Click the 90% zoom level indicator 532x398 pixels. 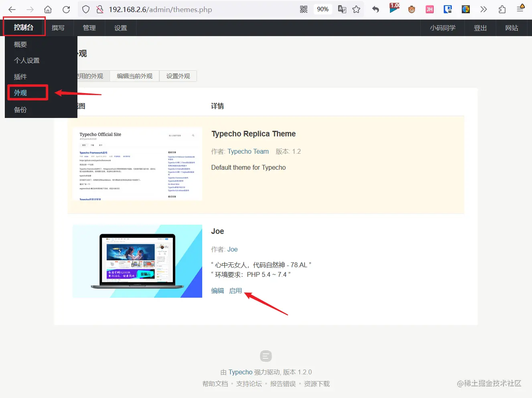click(323, 9)
